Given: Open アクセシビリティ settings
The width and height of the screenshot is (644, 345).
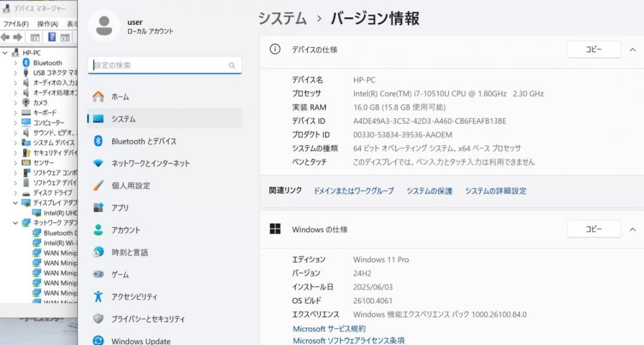Looking at the screenshot, I should [164, 297].
